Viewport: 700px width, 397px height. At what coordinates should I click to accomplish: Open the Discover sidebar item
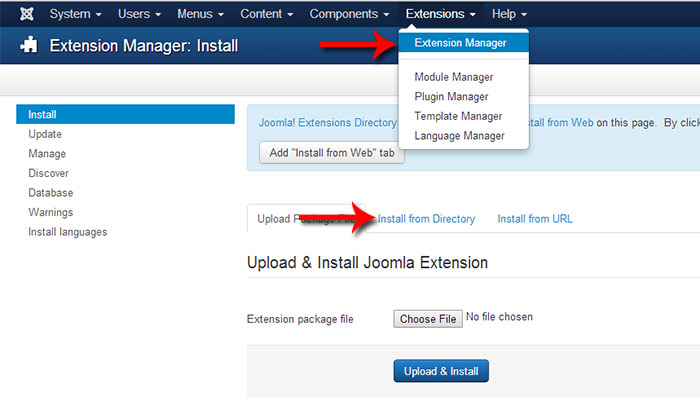click(48, 173)
